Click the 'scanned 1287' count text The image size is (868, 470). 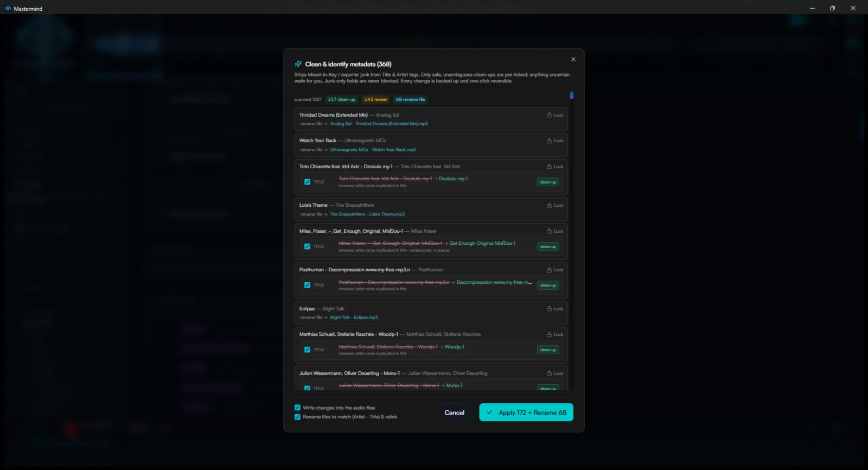pyautogui.click(x=308, y=99)
